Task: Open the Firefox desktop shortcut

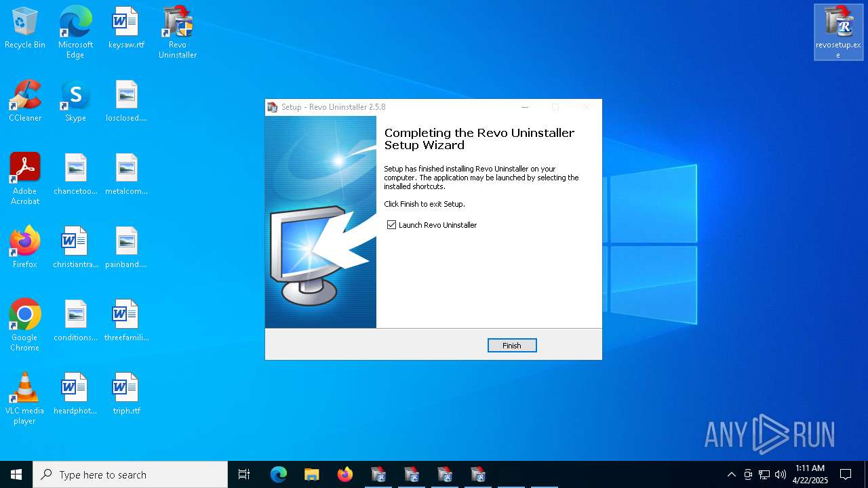Action: point(25,248)
